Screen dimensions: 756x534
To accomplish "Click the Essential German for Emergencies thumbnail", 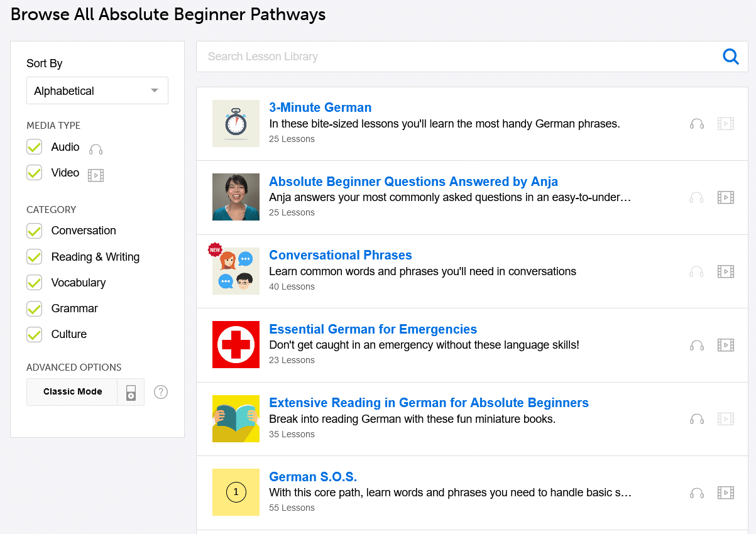I will pos(236,345).
